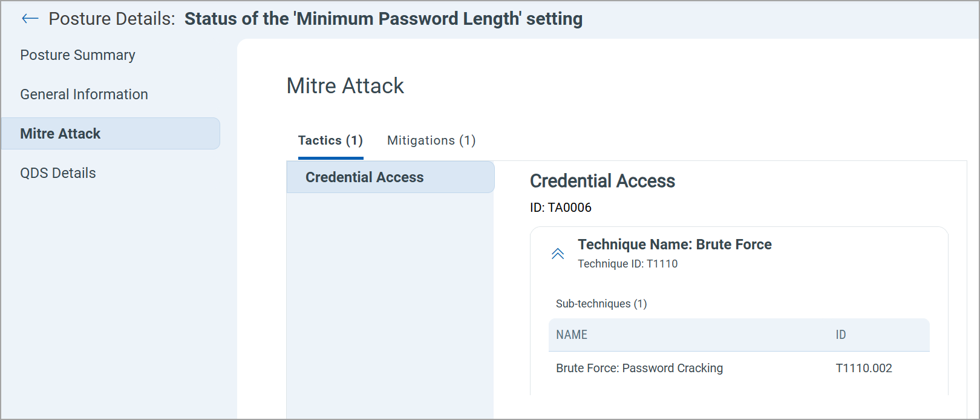Click the 'Minimum Password Length' setting title
The width and height of the screenshot is (980, 420).
click(384, 19)
